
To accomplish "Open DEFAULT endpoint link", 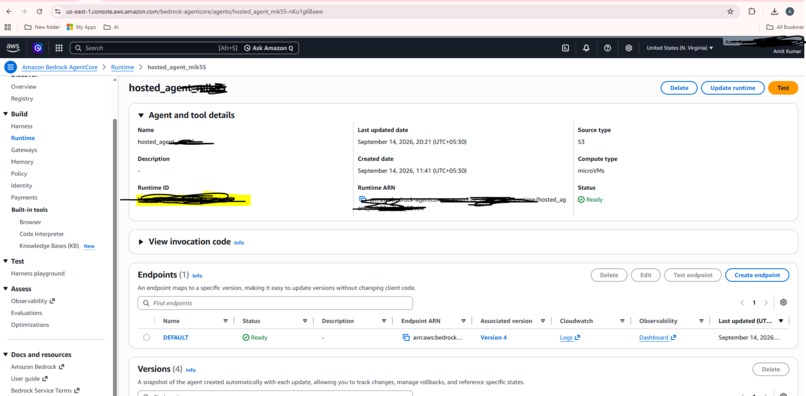I will point(176,337).
